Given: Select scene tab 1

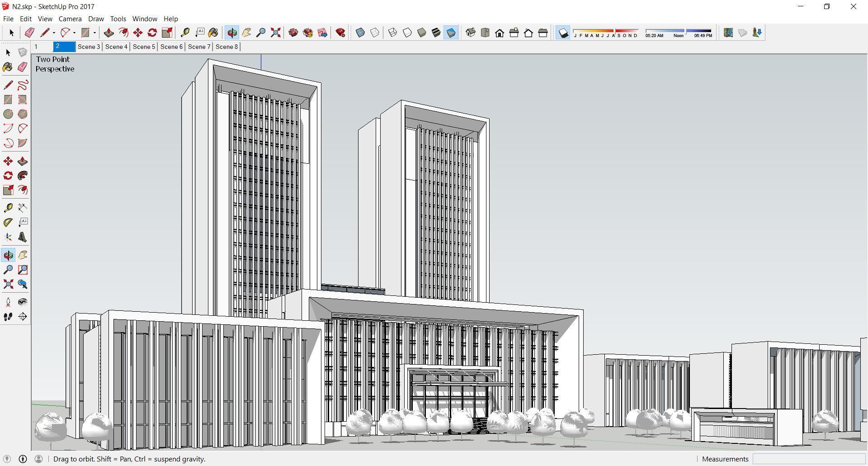Looking at the screenshot, I should pos(42,47).
